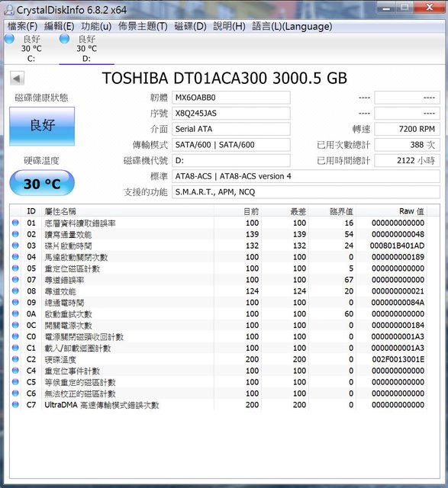Select the 重定位磁區計數 attribute row

click(218, 268)
